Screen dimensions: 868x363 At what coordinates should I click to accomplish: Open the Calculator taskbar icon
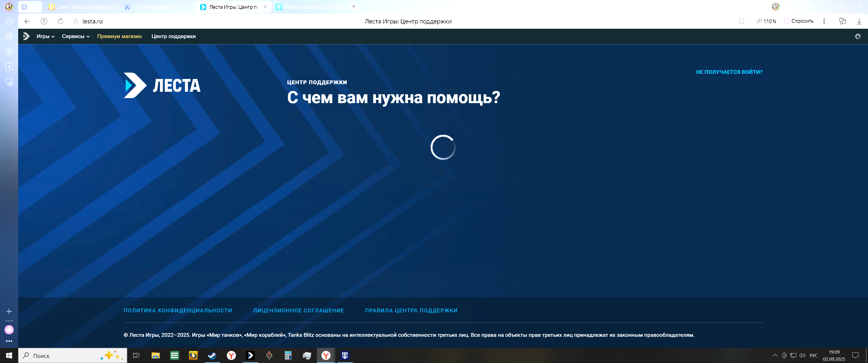pyautogui.click(x=288, y=355)
